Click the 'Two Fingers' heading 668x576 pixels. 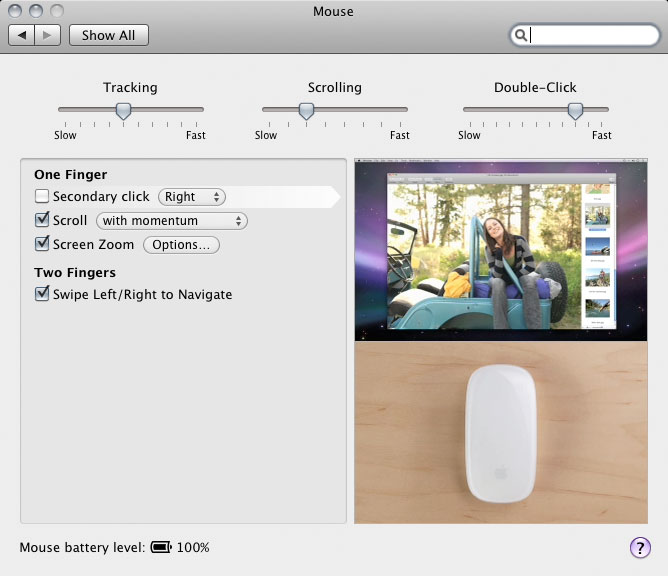point(75,273)
